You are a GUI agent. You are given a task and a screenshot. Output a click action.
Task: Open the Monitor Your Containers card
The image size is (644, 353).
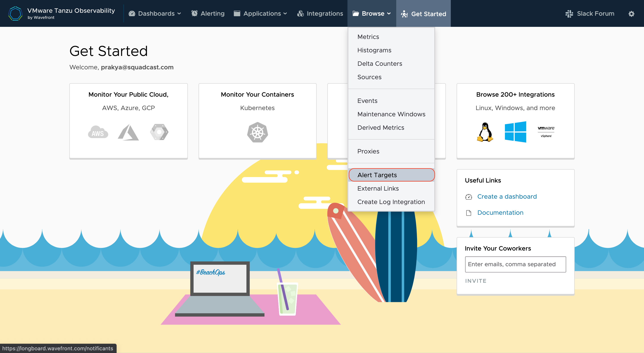click(258, 121)
